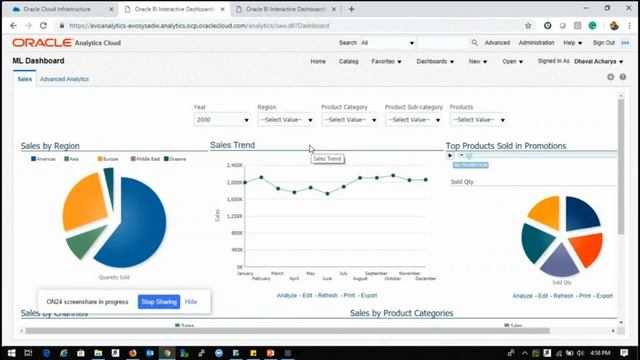Click Hide on the ON24 screenshare bar
This screenshot has height=360, width=640.
pos(191,302)
